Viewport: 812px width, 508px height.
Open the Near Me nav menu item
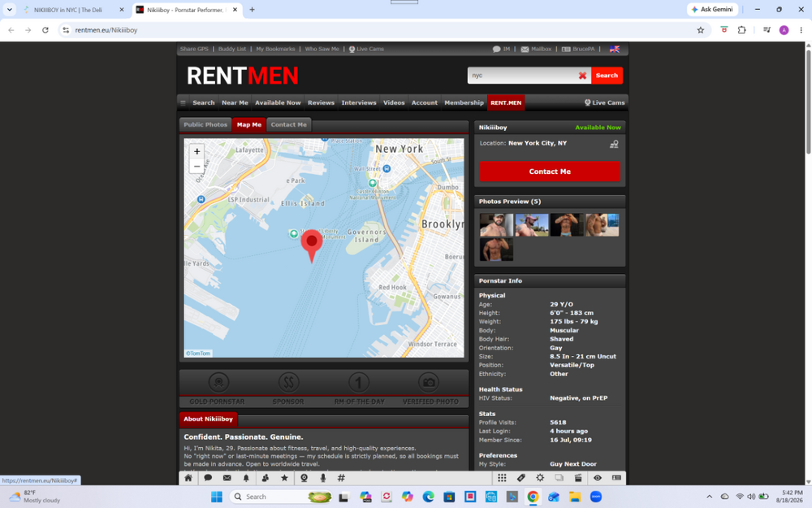click(235, 102)
